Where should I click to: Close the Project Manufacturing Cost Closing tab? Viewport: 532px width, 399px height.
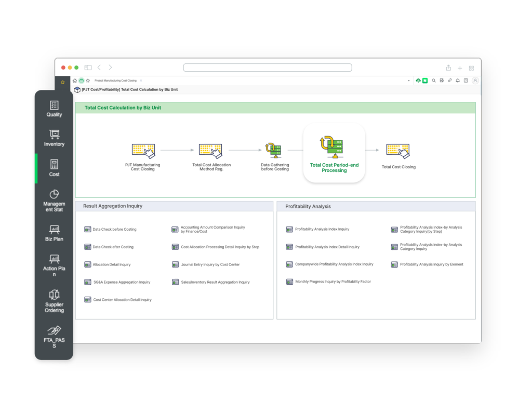(141, 81)
